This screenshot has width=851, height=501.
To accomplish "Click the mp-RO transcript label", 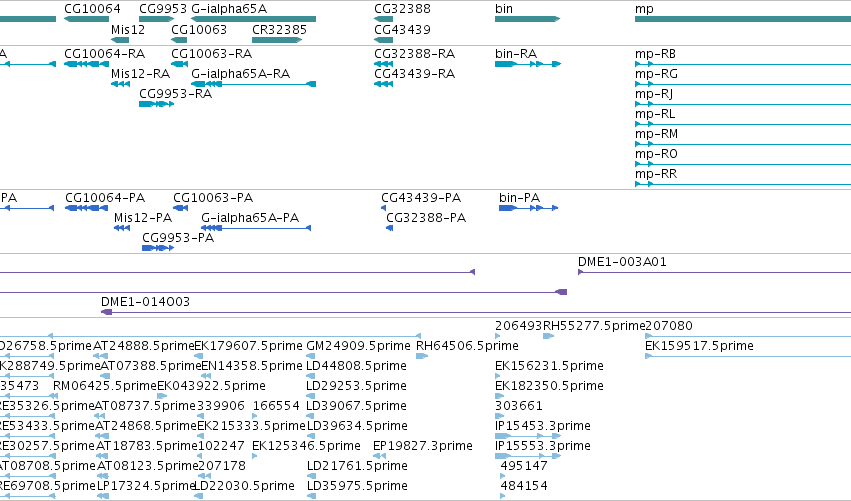I will click(656, 154).
